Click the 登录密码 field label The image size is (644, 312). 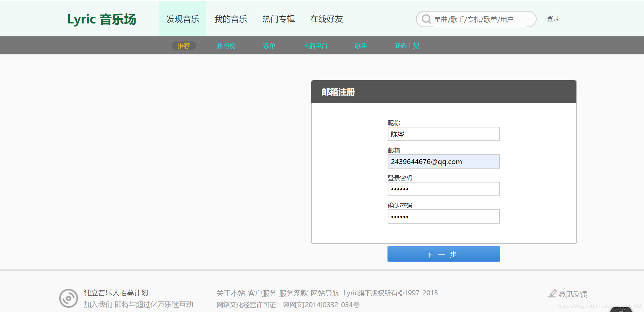400,178
